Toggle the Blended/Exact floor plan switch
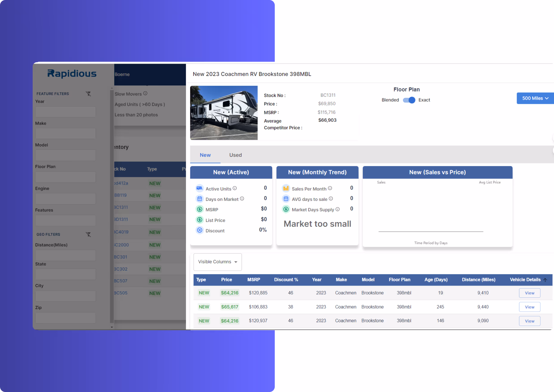Image resolution: width=554 pixels, height=392 pixels. (409, 100)
